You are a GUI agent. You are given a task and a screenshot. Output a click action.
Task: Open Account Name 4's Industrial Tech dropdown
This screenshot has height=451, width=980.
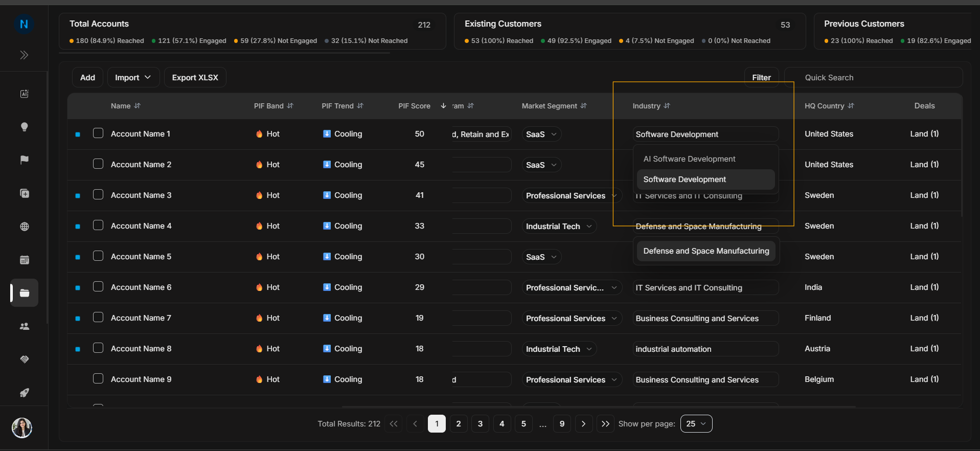(559, 226)
